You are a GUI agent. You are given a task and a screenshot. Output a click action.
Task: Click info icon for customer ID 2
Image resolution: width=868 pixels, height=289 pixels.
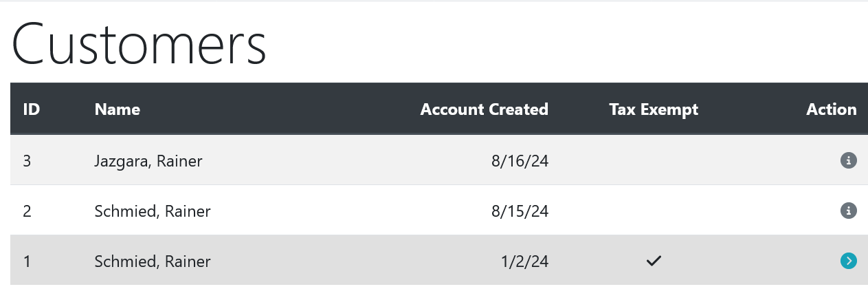click(849, 211)
